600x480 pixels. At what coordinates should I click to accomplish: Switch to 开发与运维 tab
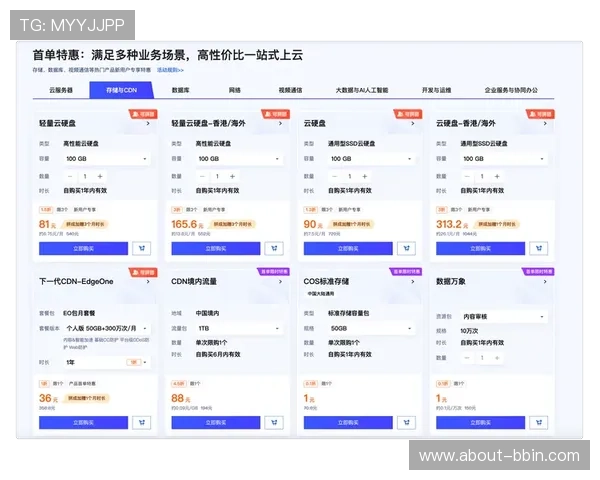(436, 90)
